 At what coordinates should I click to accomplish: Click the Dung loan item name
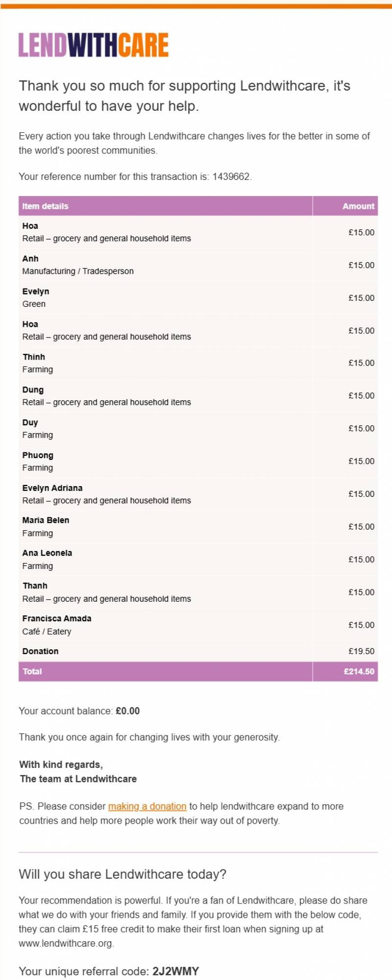click(33, 390)
